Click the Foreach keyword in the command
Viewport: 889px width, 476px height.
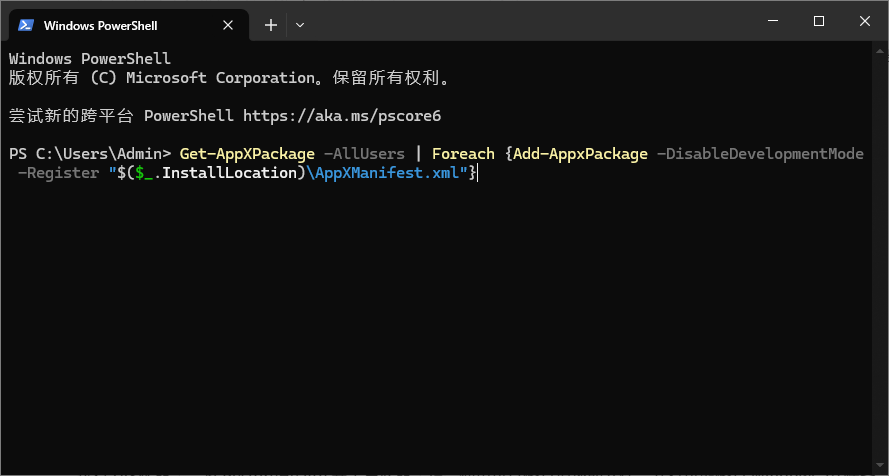tap(463, 154)
